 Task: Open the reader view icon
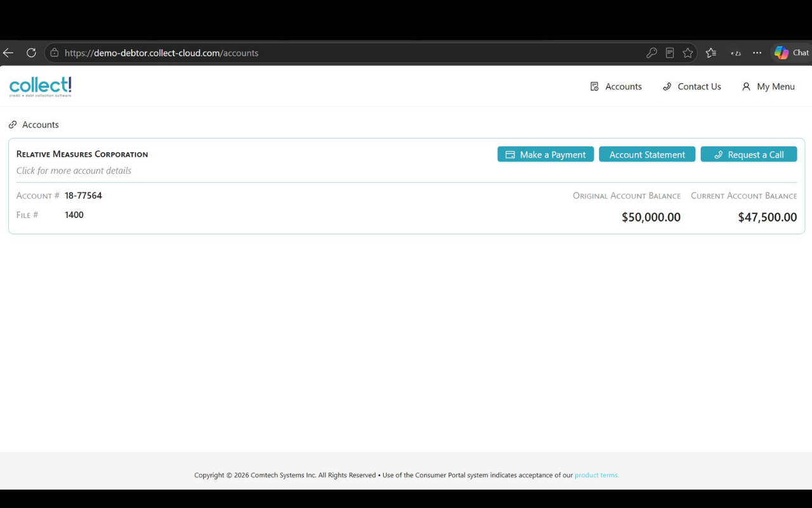pos(670,53)
